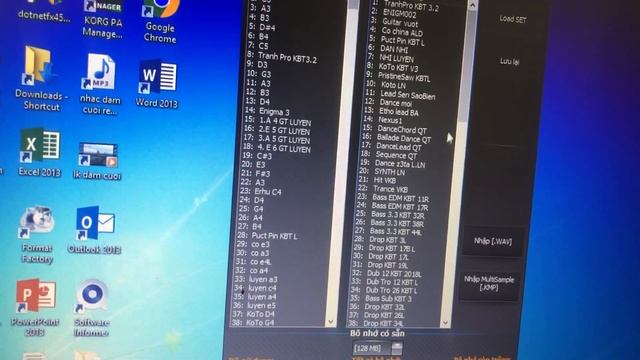The image size is (640, 360).
Task: Open the Format Factory shortcut
Action: click(37, 234)
